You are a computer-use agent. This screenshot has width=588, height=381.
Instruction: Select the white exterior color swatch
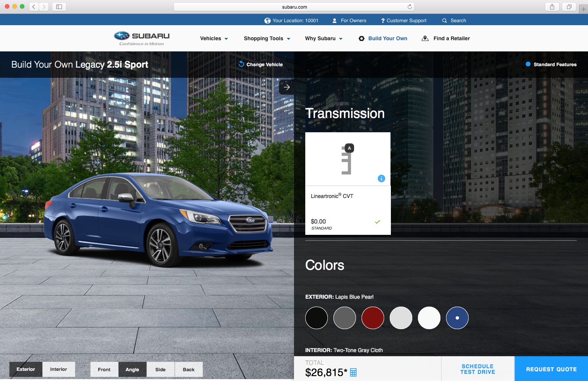pos(429,318)
